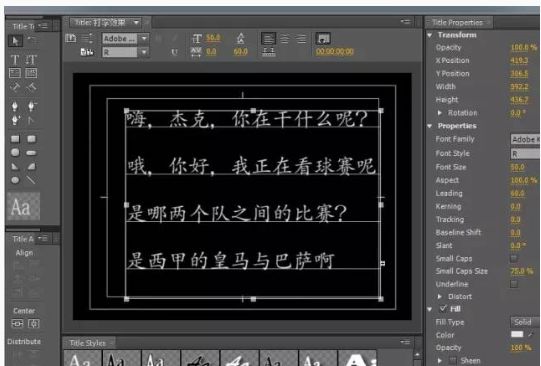Enable the Small Caps checkbox
The width and height of the screenshot is (541, 366).
coord(514,258)
